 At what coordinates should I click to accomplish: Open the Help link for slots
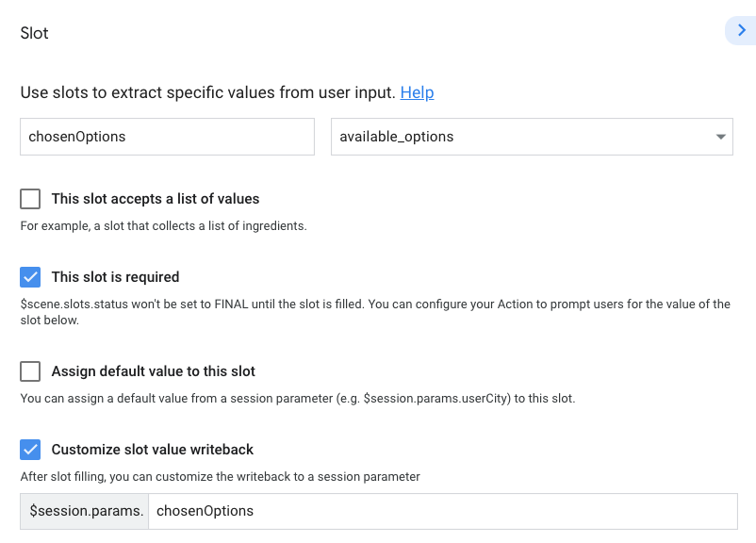point(417,92)
